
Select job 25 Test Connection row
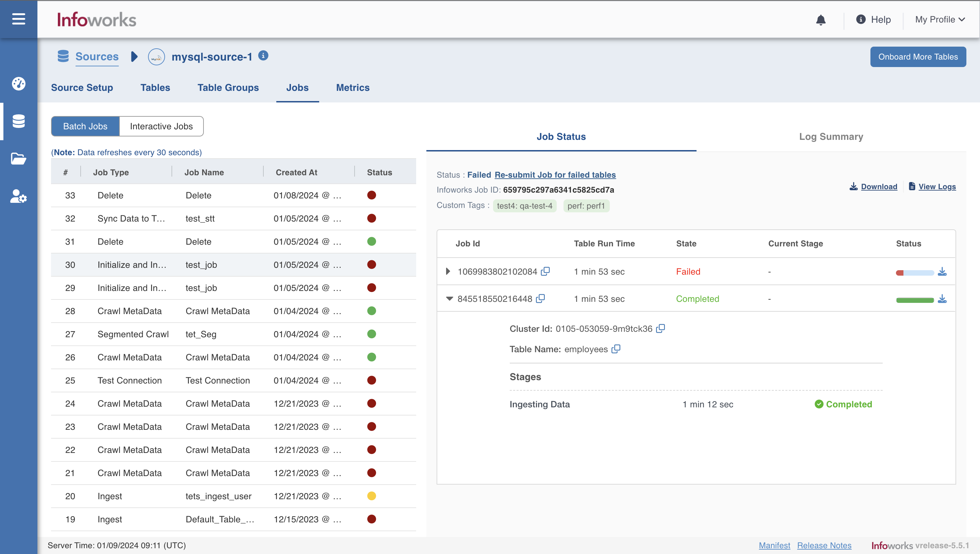(x=233, y=380)
